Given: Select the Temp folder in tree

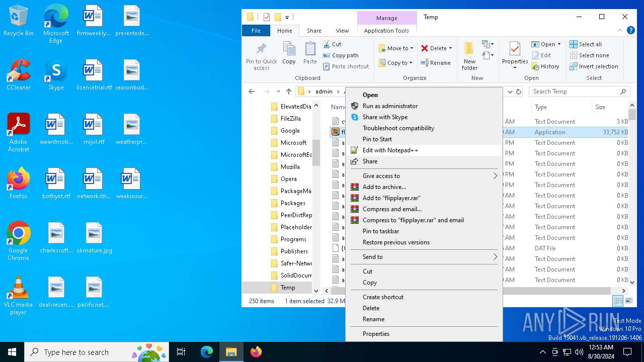Looking at the screenshot, I should [288, 288].
